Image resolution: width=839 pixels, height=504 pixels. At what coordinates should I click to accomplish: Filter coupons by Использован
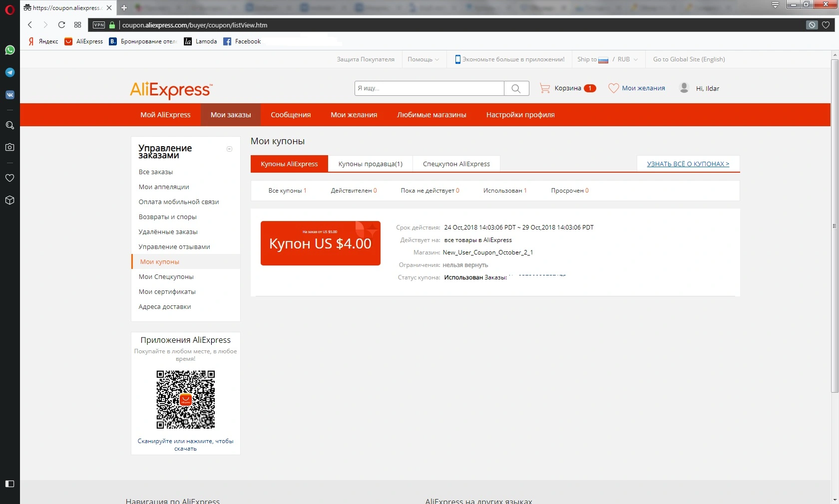click(505, 191)
